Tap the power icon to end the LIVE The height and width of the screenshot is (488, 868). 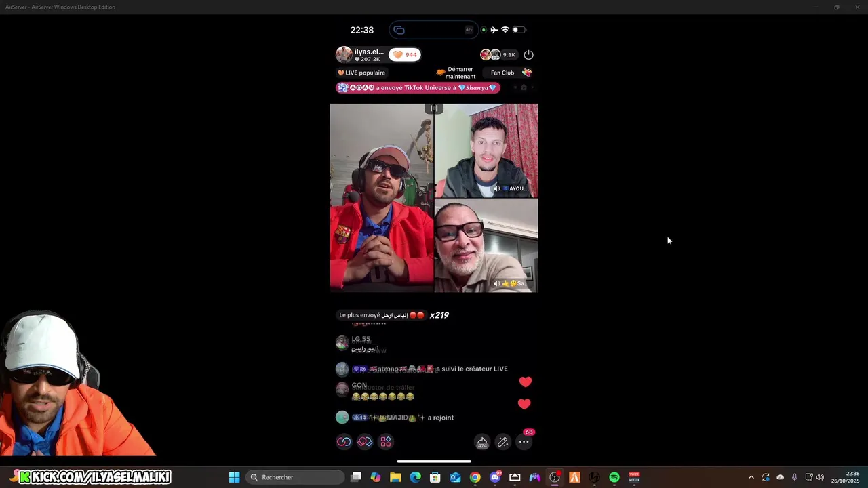(x=529, y=54)
